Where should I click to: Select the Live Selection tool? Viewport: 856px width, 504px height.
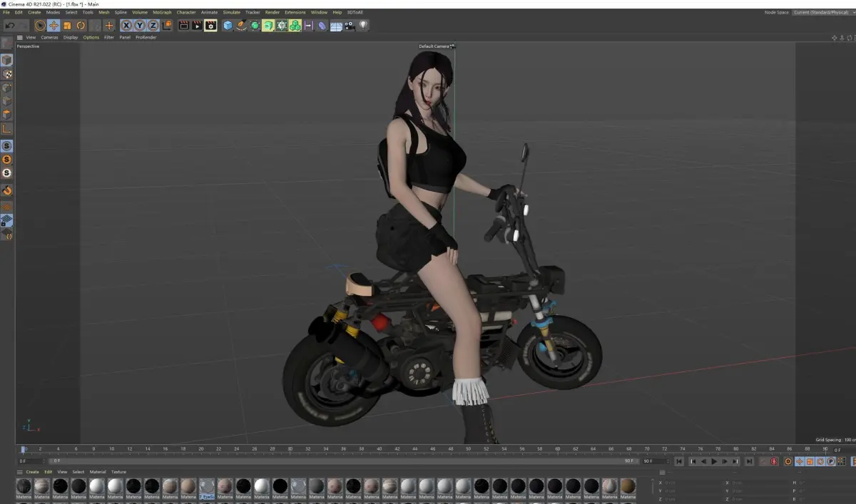coord(40,25)
